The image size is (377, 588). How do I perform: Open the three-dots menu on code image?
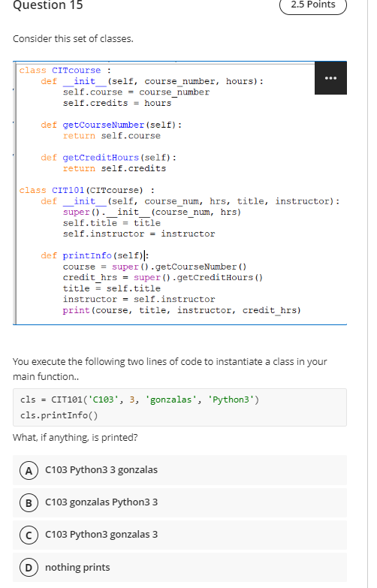coord(330,78)
